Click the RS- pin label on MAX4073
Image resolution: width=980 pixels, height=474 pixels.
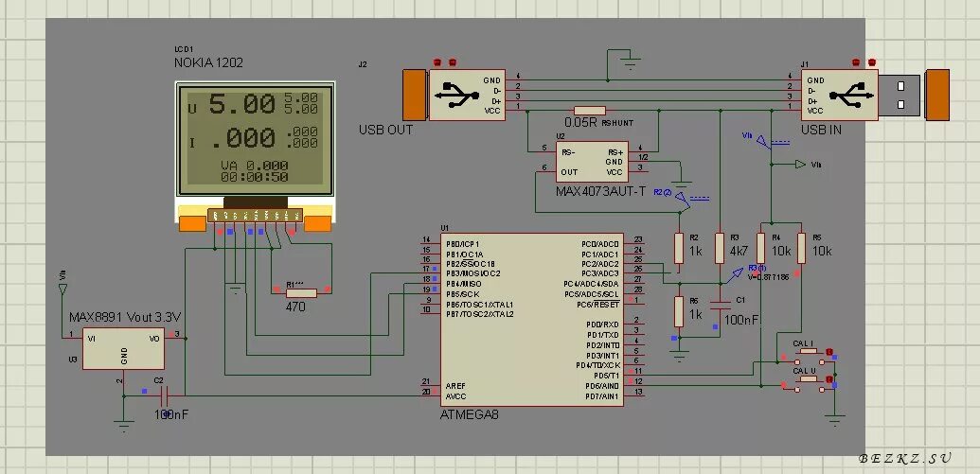(x=568, y=151)
